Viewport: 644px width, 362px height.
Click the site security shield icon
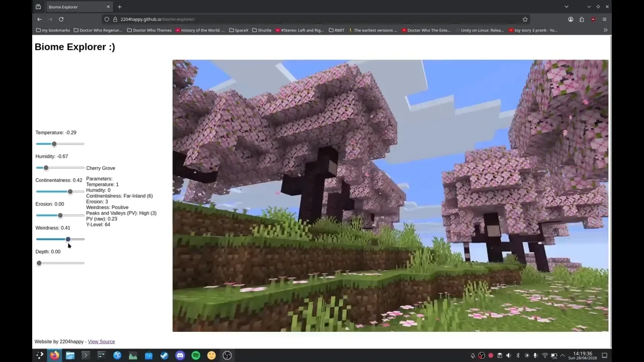(107, 19)
